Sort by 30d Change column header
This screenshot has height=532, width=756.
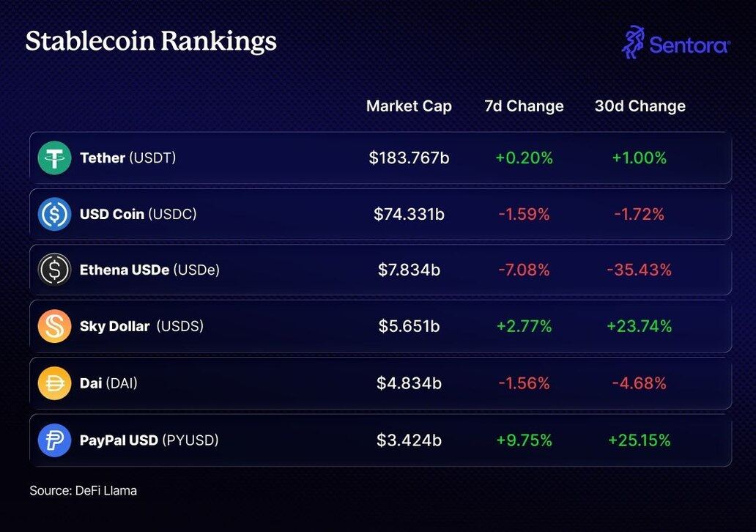click(640, 106)
